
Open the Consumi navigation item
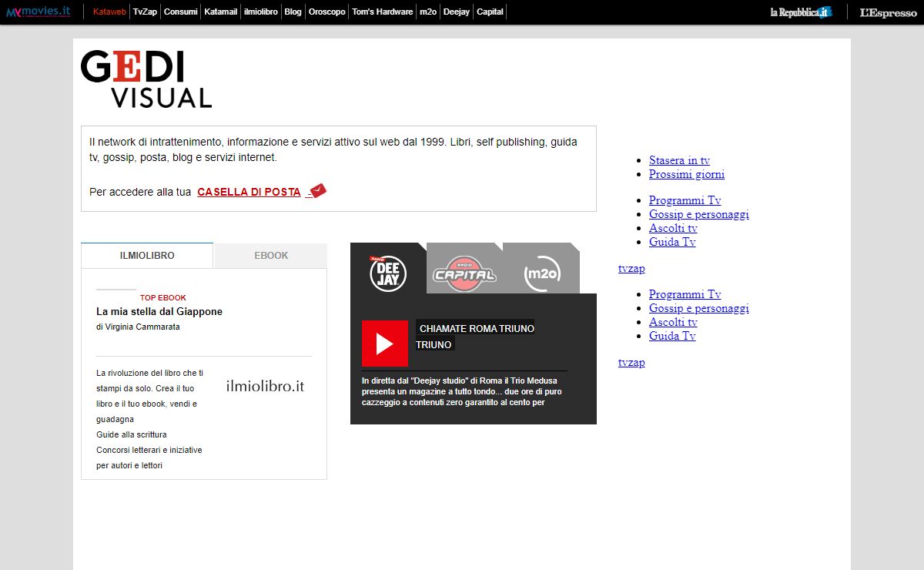(x=181, y=12)
